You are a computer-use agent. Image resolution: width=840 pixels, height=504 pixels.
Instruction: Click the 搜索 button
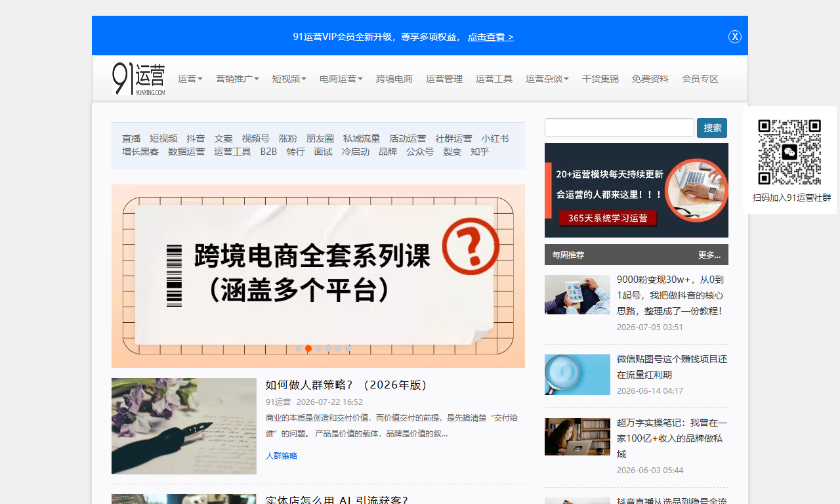pos(712,128)
